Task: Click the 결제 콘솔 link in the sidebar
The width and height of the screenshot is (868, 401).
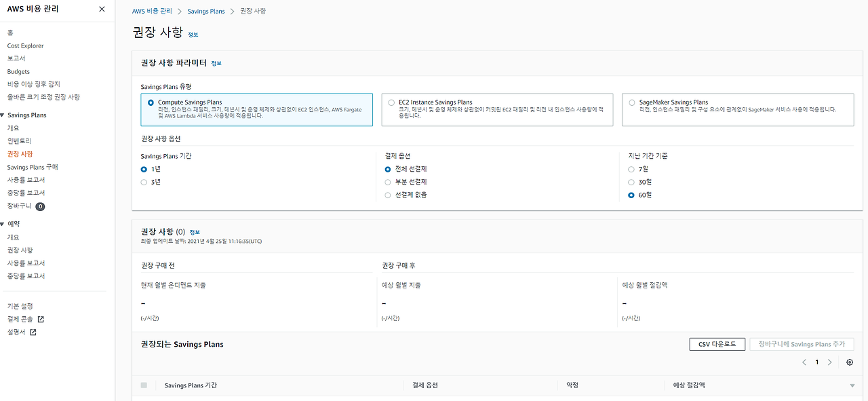Action: [26, 319]
